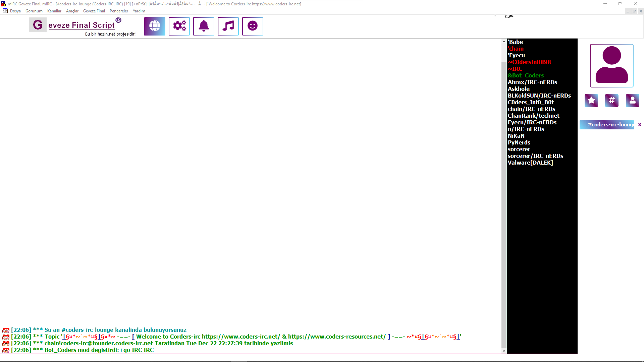644x362 pixels.
Task: Open the globe connect icon in toolbar
Action: 155,26
